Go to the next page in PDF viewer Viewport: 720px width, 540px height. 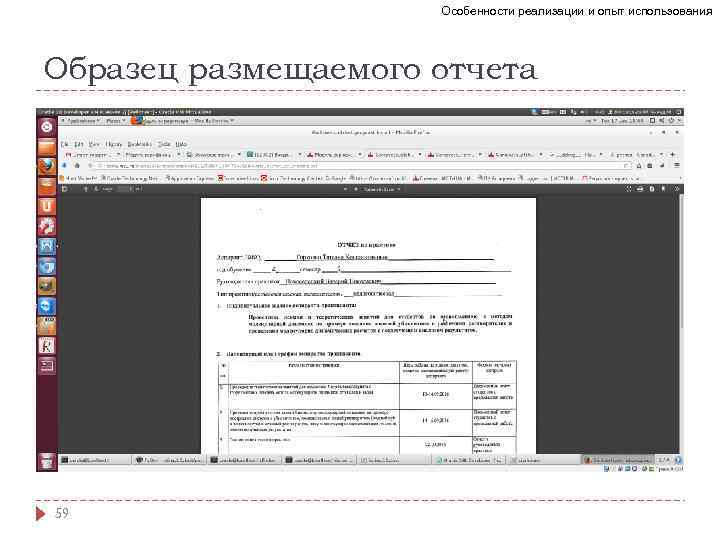coord(96,189)
